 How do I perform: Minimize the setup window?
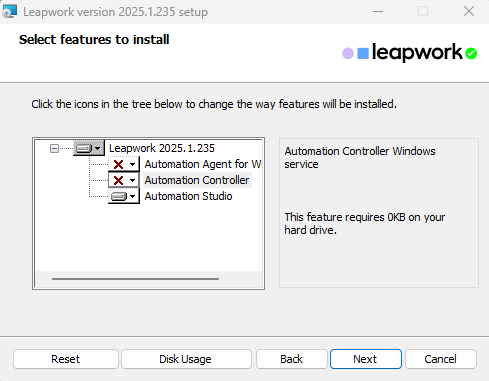pos(378,12)
